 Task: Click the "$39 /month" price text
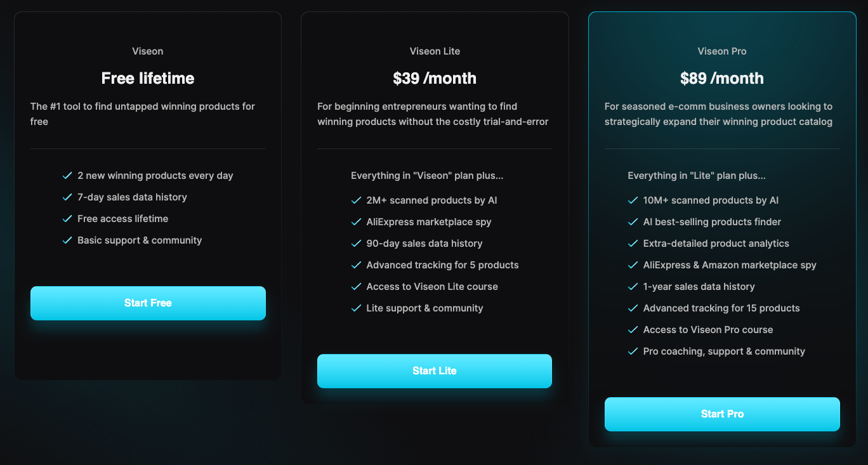[435, 78]
